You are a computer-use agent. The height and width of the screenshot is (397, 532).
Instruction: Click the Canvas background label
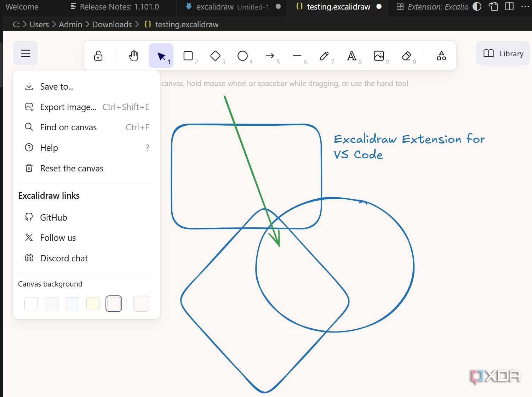click(x=50, y=284)
